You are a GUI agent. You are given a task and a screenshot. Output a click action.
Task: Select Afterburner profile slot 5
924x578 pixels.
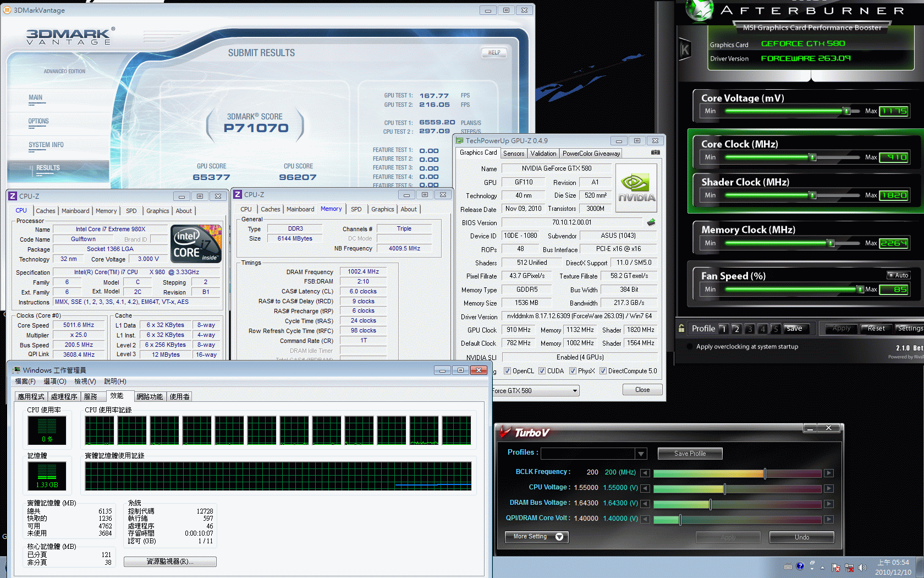coord(776,329)
